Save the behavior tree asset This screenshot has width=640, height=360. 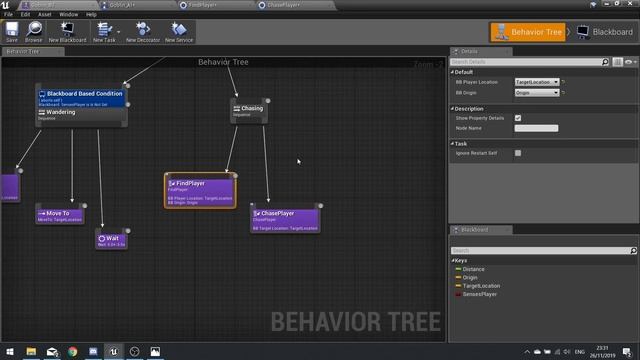pyautogui.click(x=12, y=32)
